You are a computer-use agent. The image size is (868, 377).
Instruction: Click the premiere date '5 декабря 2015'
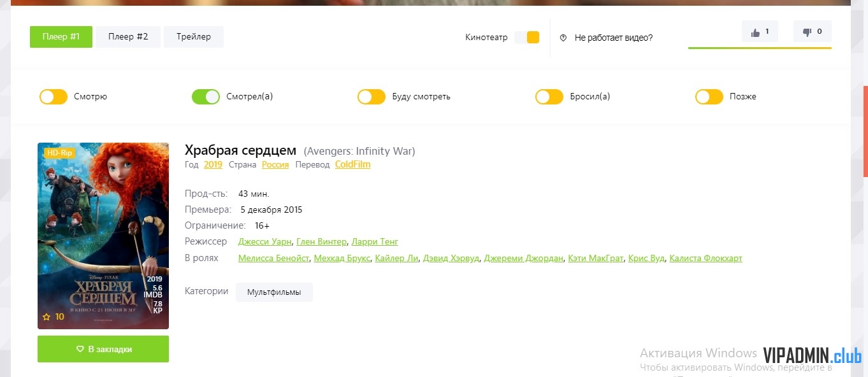[x=271, y=210]
